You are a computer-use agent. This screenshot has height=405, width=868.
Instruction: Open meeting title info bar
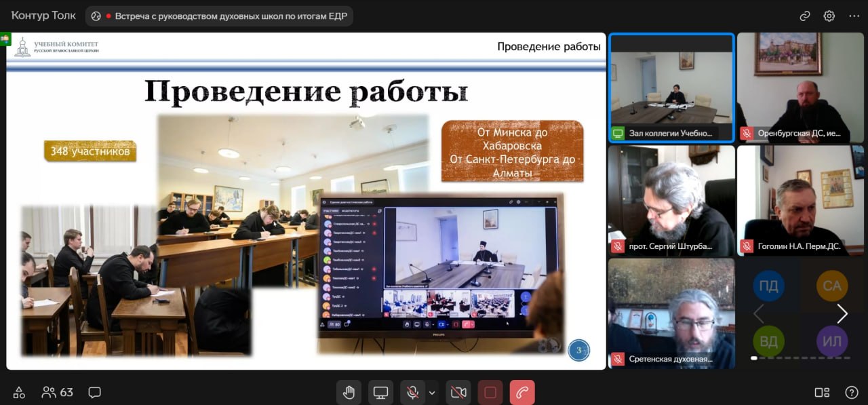click(220, 16)
